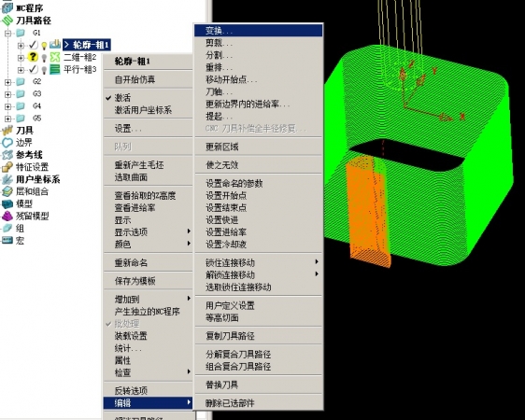Click the G5 folder icon
This screenshot has height=420, width=525.
coord(21,119)
